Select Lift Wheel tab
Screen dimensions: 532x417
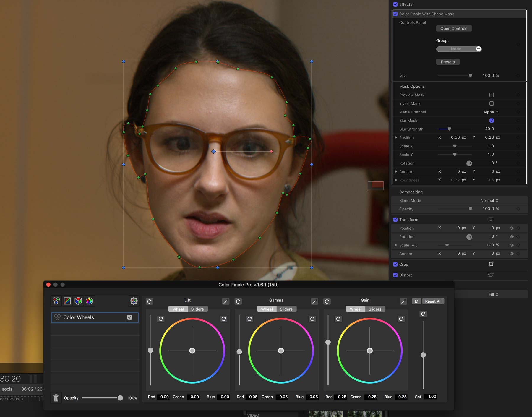(178, 309)
